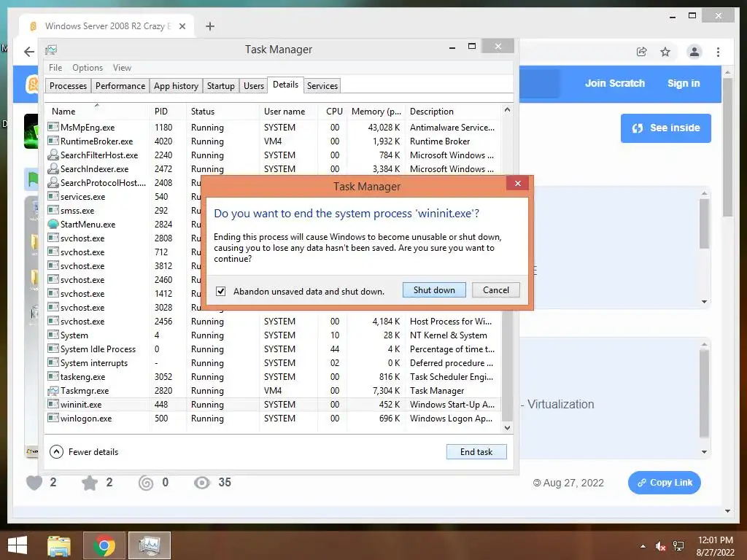Bookmark this page with the star icon
Viewport: 747px width, 560px height.
665,52
